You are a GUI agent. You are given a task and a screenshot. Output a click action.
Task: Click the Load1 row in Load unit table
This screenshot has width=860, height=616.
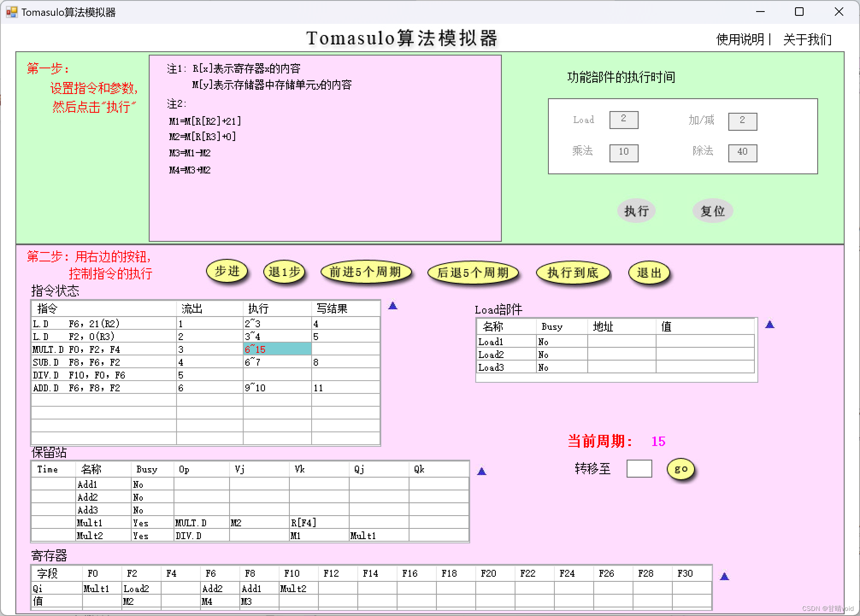(x=616, y=341)
